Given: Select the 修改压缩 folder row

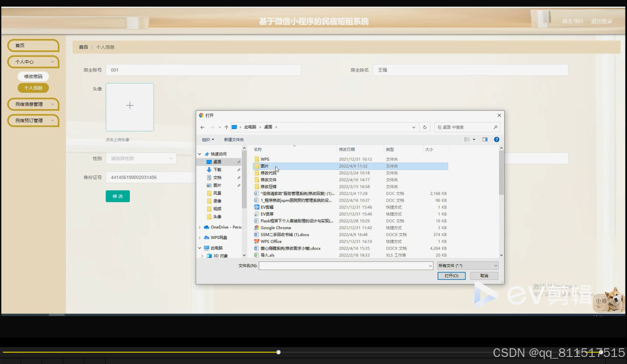Looking at the screenshot, I should (350, 187).
